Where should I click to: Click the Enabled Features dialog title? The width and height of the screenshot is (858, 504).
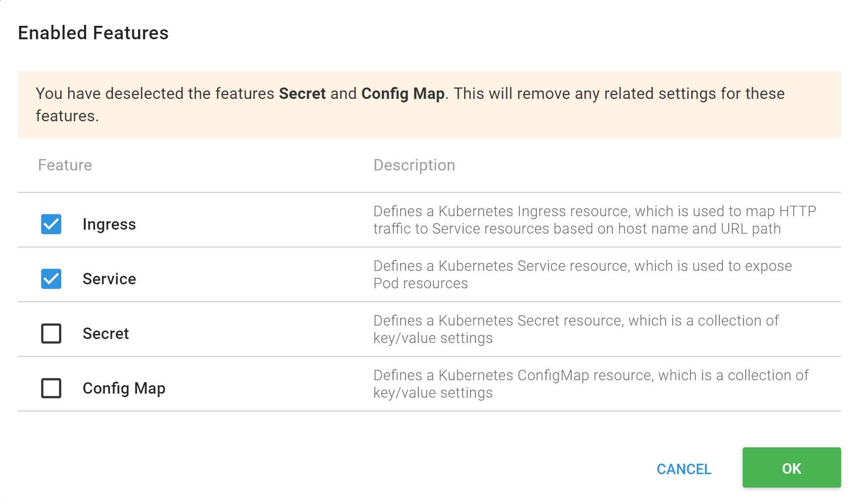coord(93,33)
